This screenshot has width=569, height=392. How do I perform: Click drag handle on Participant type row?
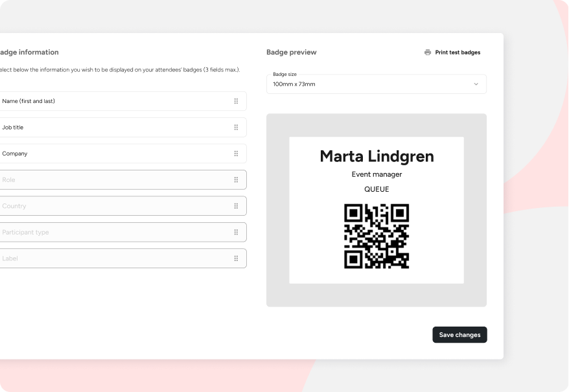[237, 232]
